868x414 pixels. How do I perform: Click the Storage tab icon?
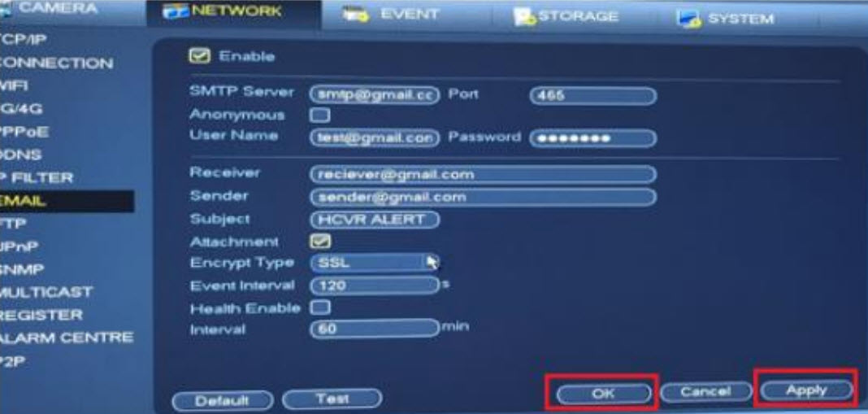[x=524, y=17]
